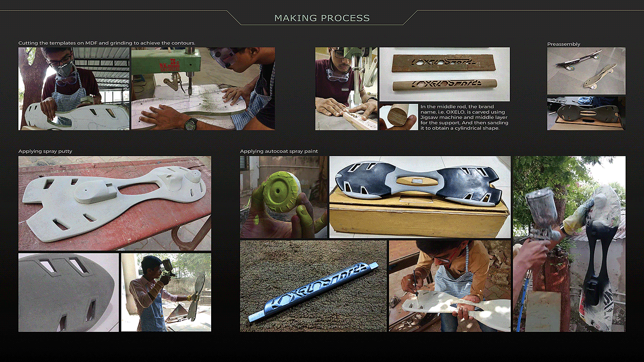The height and width of the screenshot is (362, 644).
Task: Click the small rod cross-section photo
Action: click(x=398, y=117)
